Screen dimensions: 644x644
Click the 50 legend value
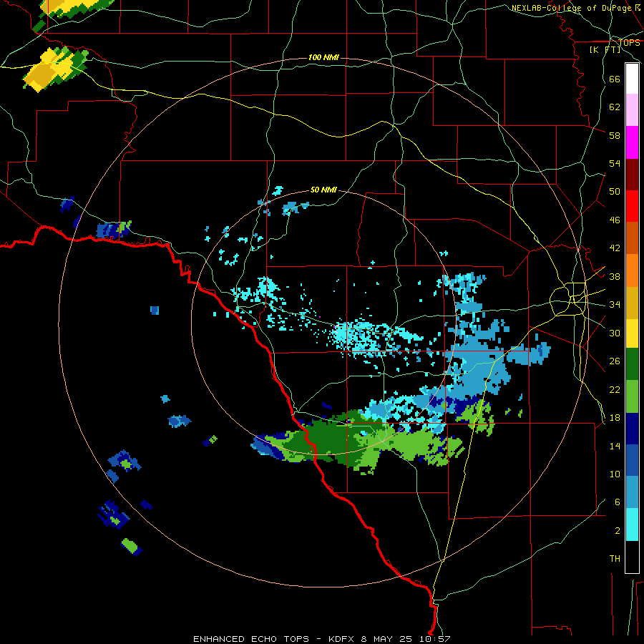tap(615, 192)
